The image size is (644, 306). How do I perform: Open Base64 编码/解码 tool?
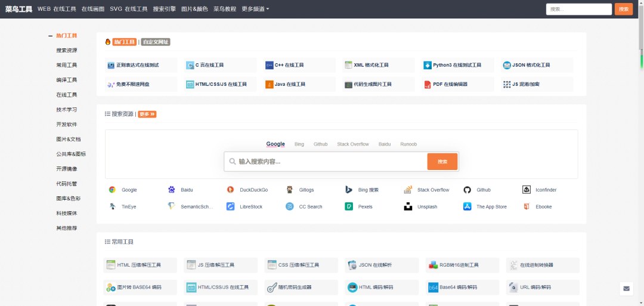point(463,287)
